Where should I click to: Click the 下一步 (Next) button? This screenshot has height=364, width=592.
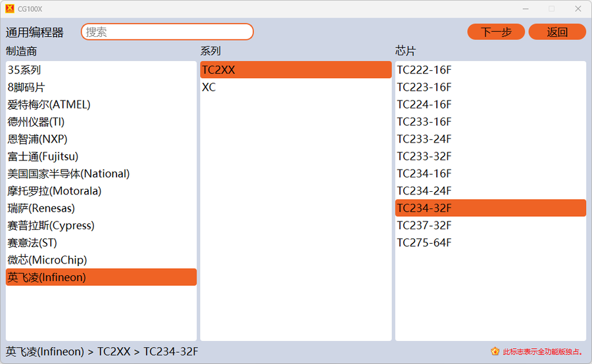click(x=496, y=32)
